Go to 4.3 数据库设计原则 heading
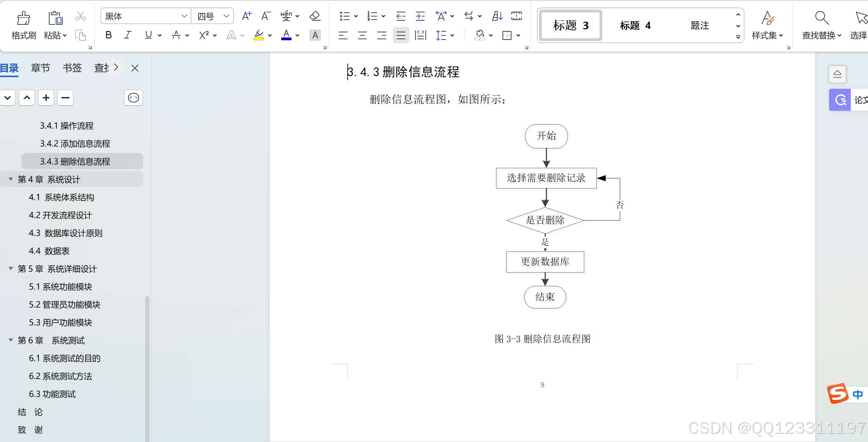The image size is (868, 442). [x=66, y=233]
